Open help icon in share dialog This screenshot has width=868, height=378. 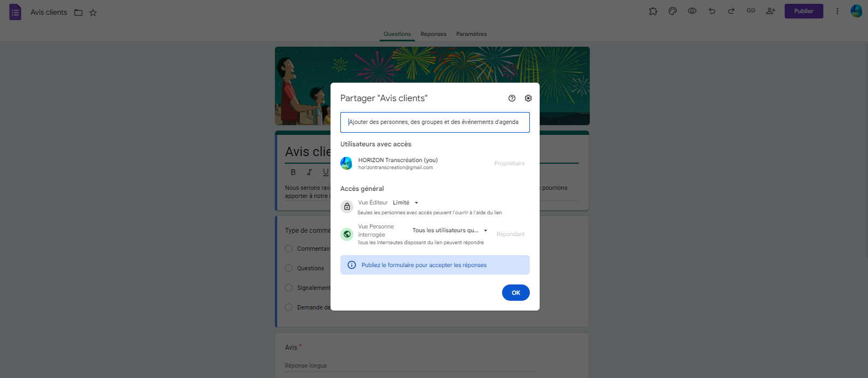coord(512,98)
